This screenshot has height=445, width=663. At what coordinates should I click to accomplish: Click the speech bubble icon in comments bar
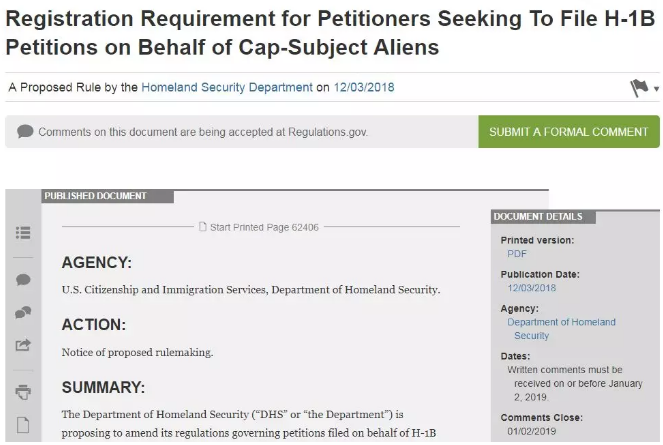tap(25, 132)
